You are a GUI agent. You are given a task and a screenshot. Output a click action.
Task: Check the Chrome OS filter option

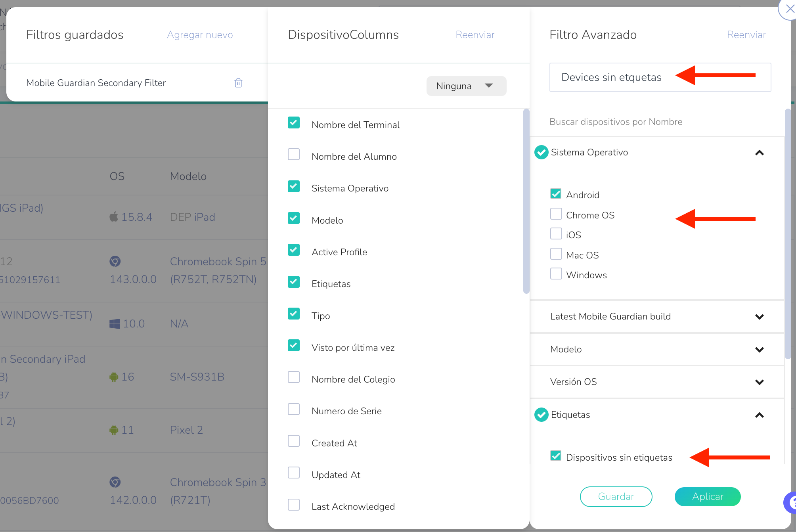tap(556, 214)
